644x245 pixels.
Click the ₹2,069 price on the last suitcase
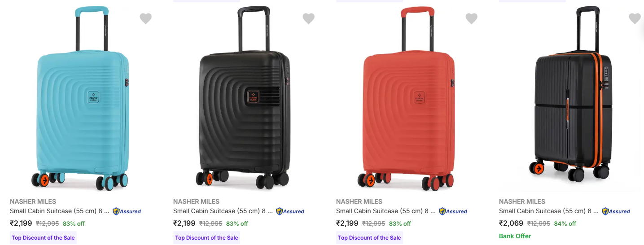coord(511,223)
